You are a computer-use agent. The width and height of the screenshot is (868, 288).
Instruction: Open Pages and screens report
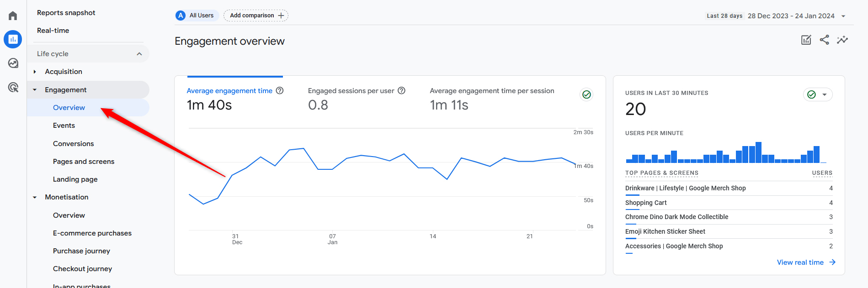[84, 162]
